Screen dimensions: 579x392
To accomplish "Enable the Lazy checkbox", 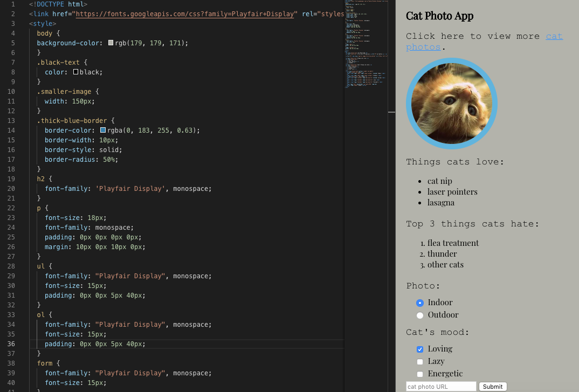I will pos(420,361).
